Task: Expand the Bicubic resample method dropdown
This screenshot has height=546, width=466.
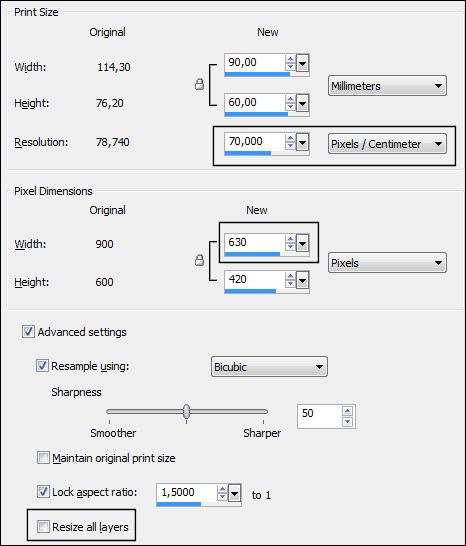Action: 269,367
